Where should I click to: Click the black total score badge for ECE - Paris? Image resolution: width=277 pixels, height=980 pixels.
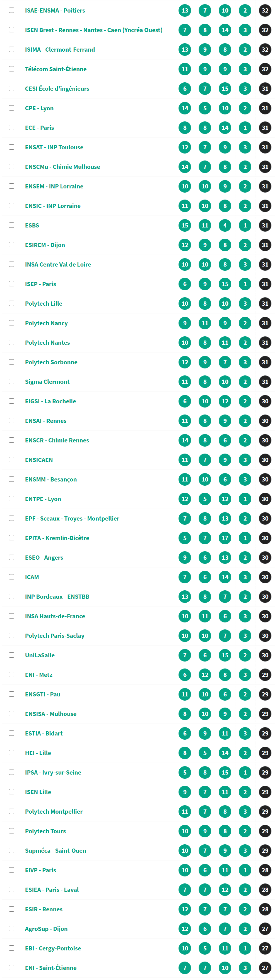tap(265, 128)
